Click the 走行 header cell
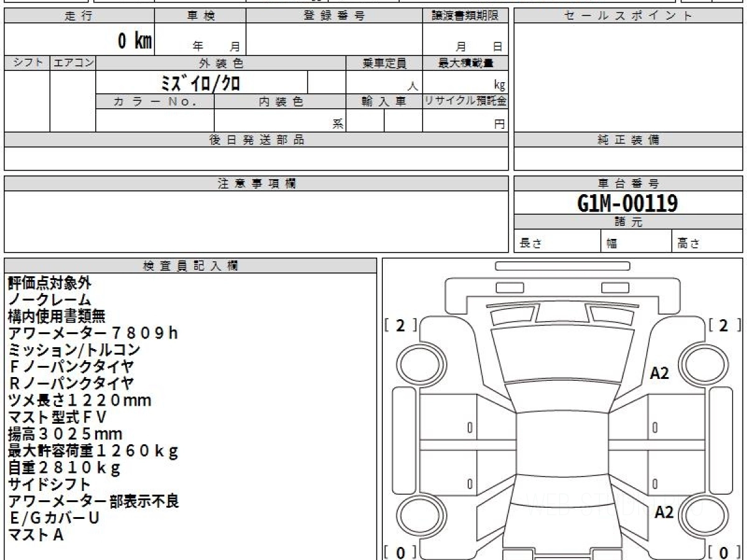Screen dimensions: 747x560 click(79, 16)
